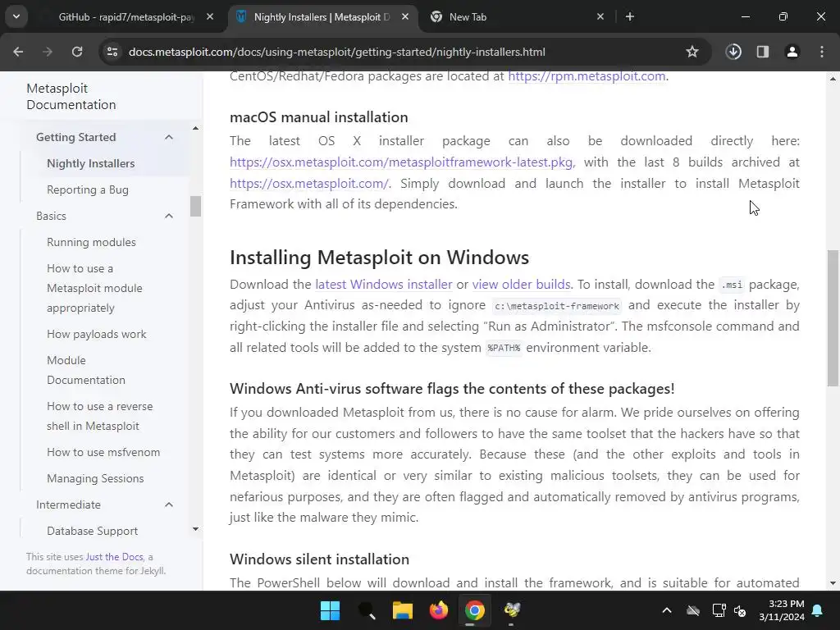Click the main page scrollbar thumb
Image resolution: width=840 pixels, height=630 pixels.
point(833,317)
